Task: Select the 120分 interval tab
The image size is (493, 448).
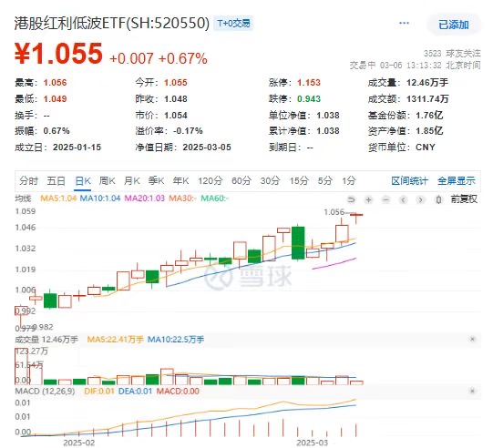Action: pos(210,181)
